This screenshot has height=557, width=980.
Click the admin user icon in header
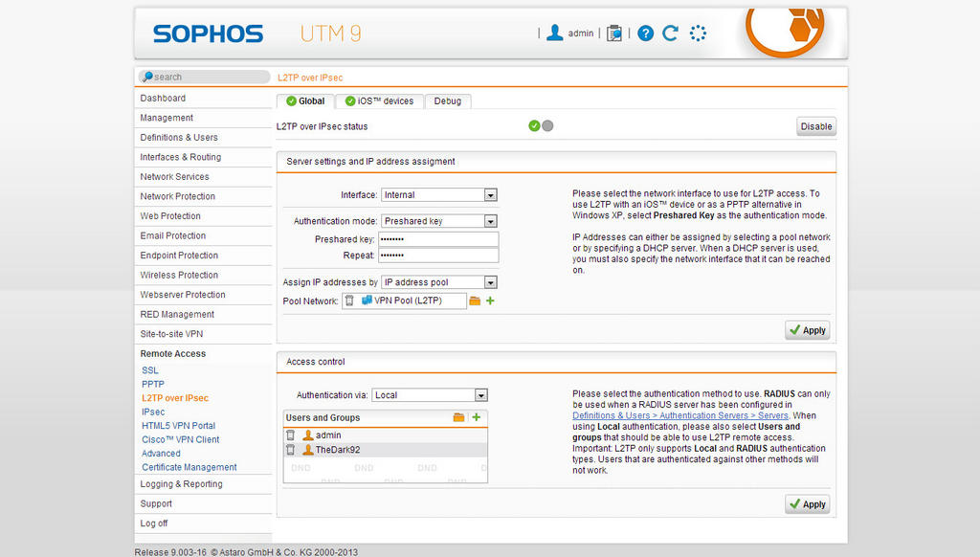554,33
